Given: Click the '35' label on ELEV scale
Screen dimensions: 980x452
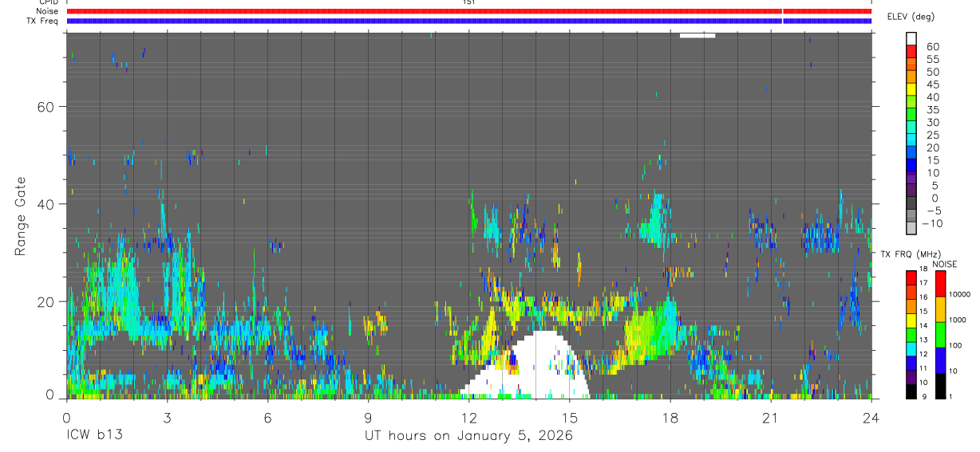Looking at the screenshot, I should click(x=931, y=110).
